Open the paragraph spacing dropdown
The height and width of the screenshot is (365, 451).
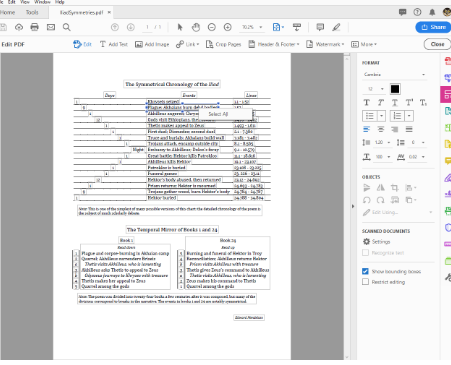[423, 142]
